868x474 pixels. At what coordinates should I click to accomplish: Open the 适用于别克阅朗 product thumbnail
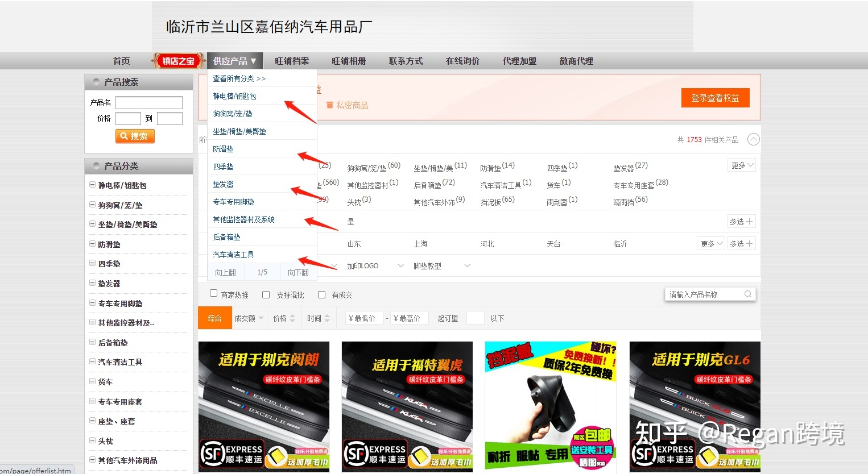[263, 406]
